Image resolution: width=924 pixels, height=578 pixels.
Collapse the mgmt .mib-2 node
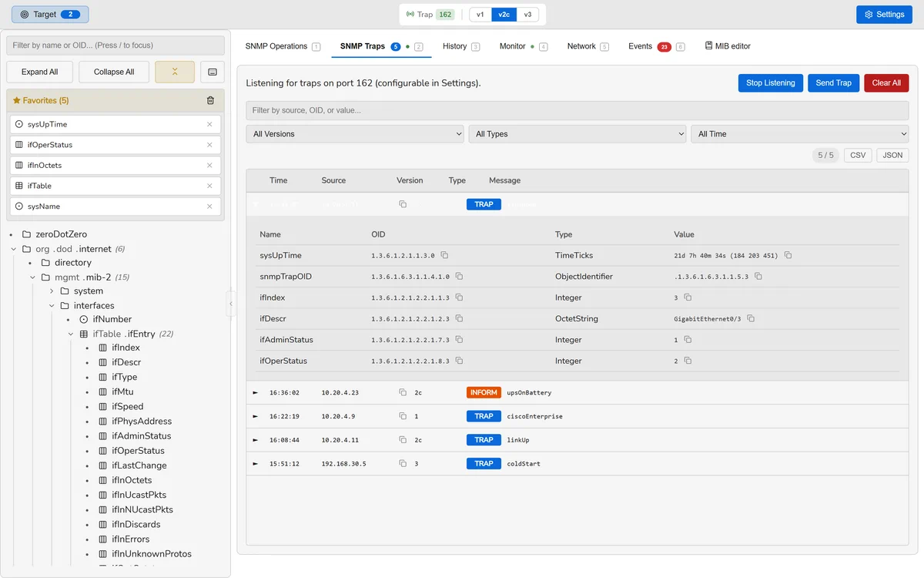coord(33,277)
